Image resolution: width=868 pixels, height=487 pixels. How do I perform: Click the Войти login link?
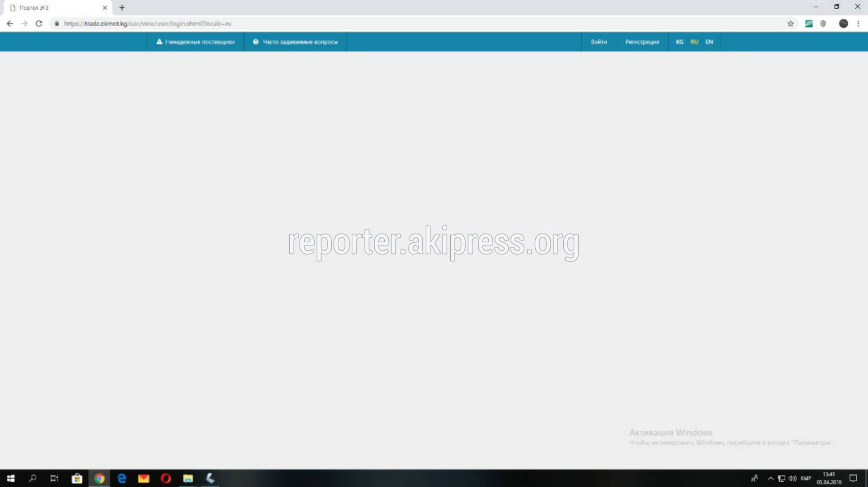tap(599, 42)
